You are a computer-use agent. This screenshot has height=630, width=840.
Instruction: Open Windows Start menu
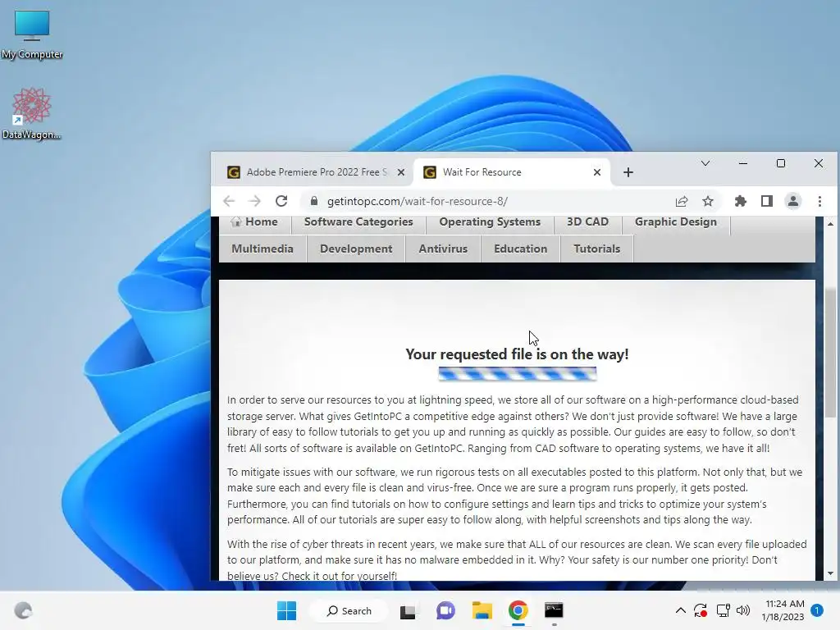pos(286,610)
